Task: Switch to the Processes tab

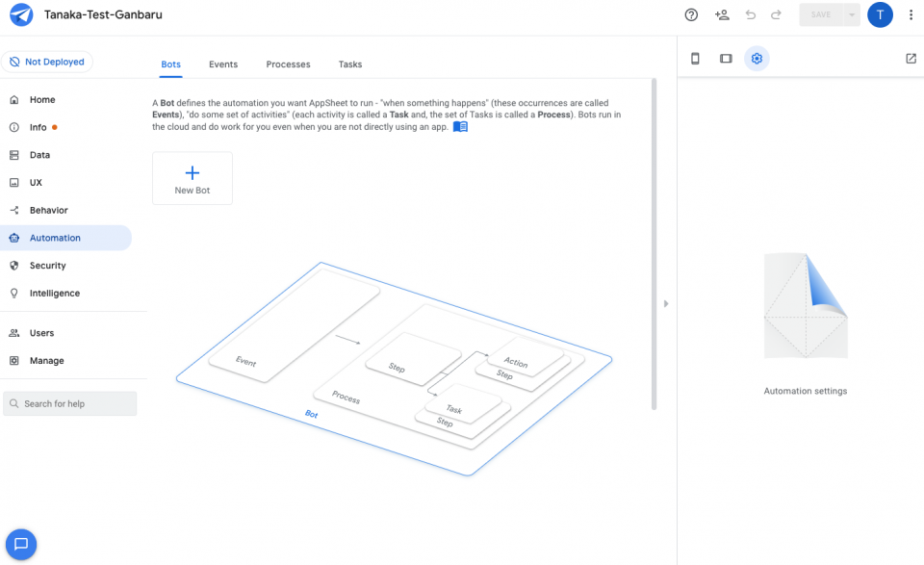Action: click(x=288, y=64)
